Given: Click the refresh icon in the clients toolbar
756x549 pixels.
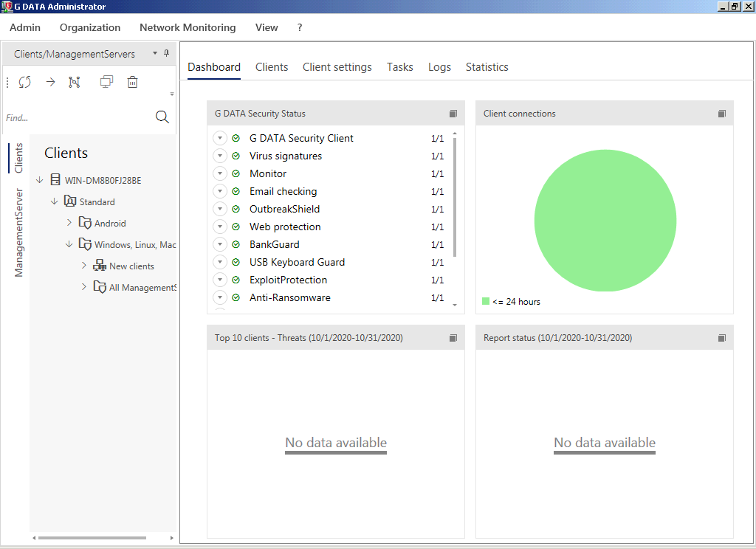Looking at the screenshot, I should pos(25,82).
